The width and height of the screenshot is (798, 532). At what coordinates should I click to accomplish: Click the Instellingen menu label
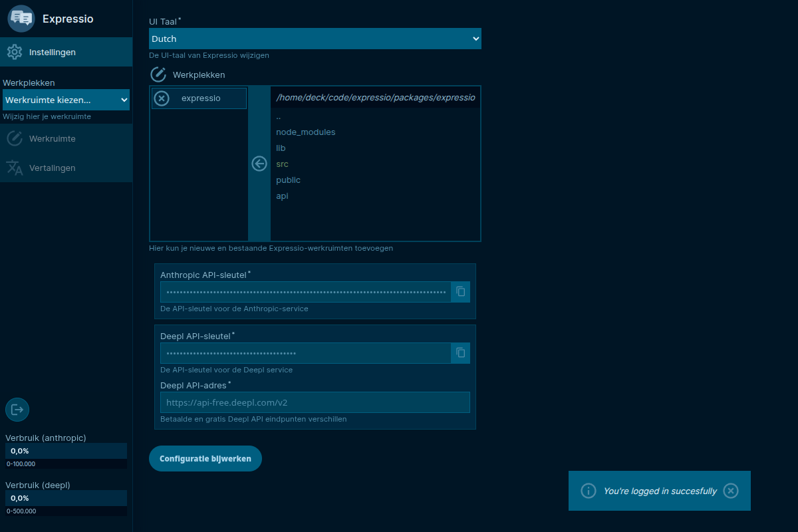(x=53, y=52)
